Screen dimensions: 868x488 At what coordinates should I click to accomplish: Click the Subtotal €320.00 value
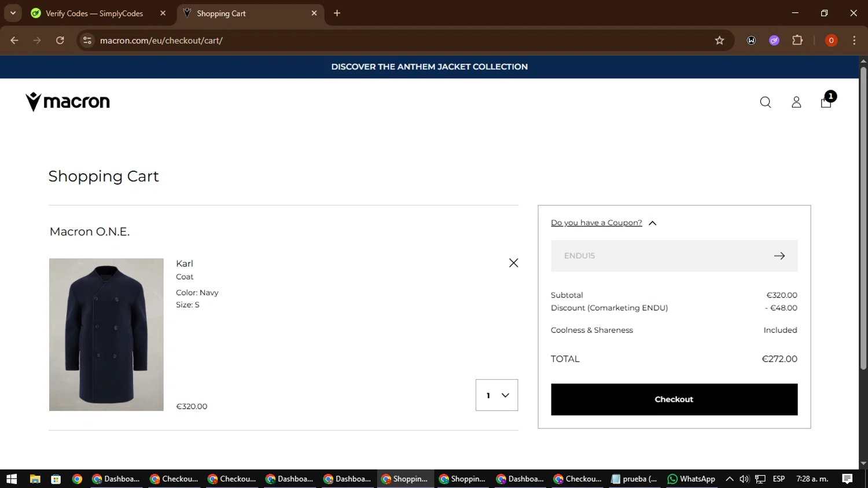click(x=782, y=295)
